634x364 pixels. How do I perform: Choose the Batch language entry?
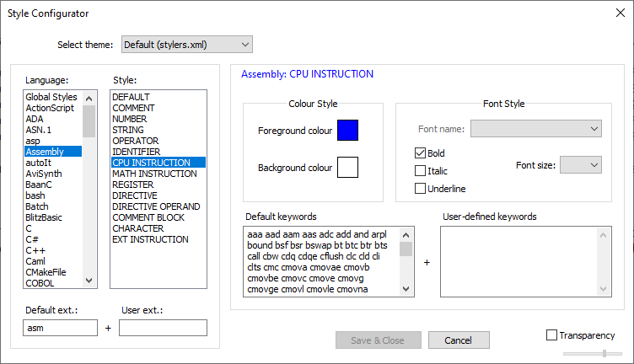pyautogui.click(x=37, y=206)
